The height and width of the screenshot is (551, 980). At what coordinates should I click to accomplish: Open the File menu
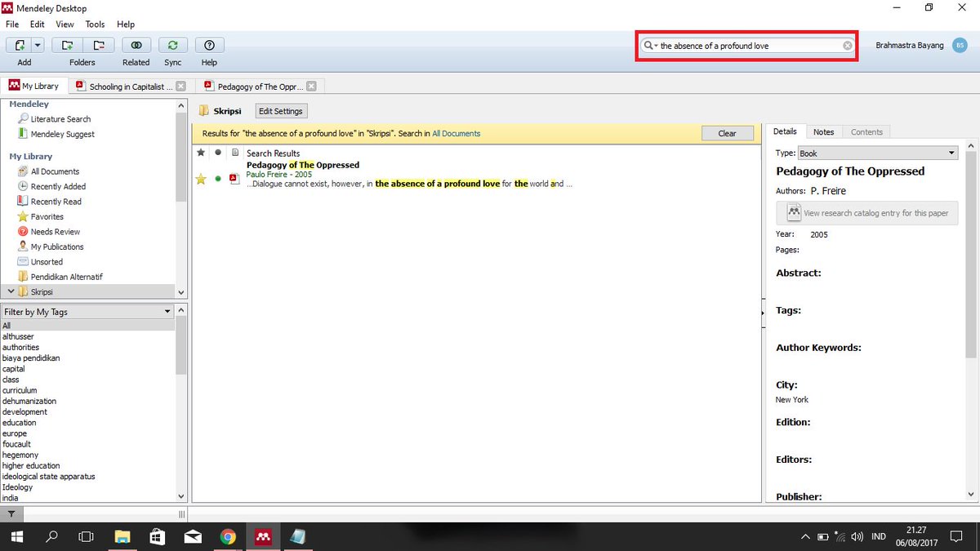12,24
